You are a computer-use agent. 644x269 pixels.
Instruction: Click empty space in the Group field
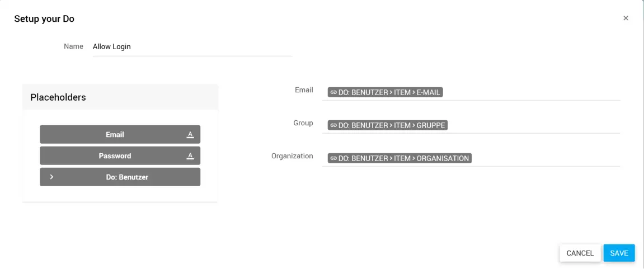click(532, 125)
